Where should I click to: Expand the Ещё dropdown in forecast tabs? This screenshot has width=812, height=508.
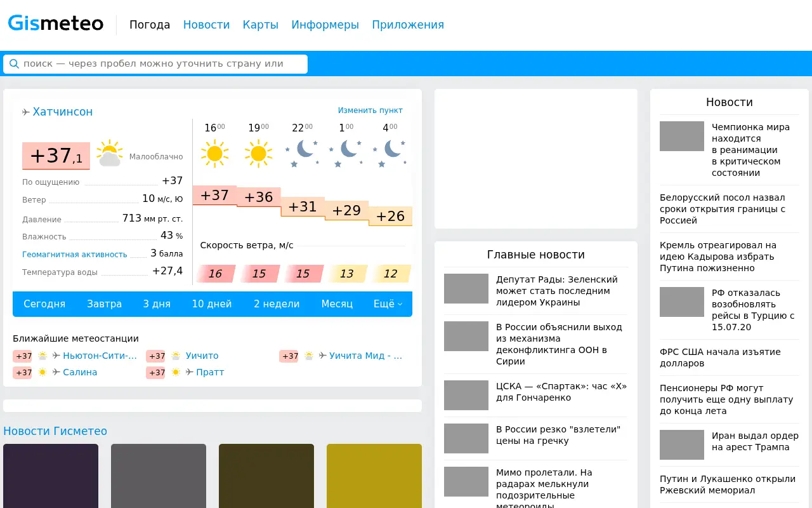click(x=388, y=304)
